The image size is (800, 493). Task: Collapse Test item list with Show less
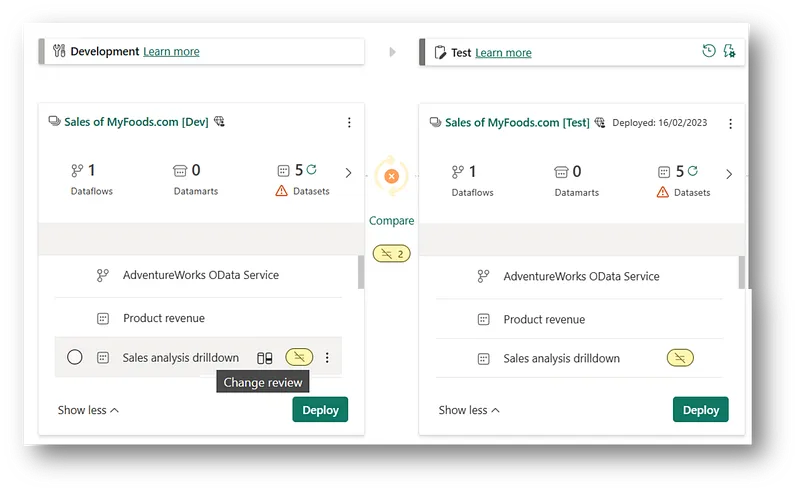pos(469,410)
